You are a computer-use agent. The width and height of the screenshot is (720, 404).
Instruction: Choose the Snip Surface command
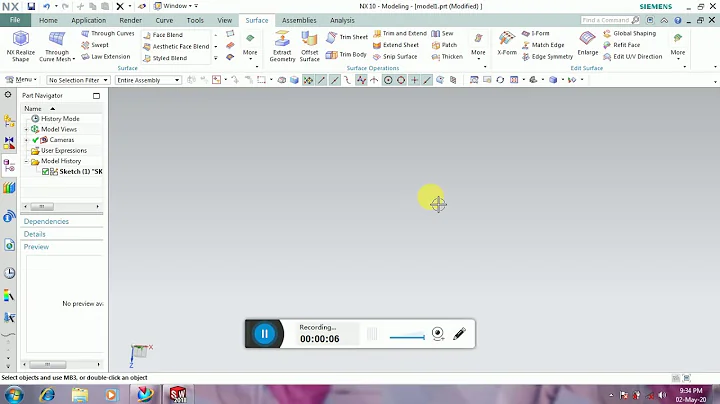point(395,56)
